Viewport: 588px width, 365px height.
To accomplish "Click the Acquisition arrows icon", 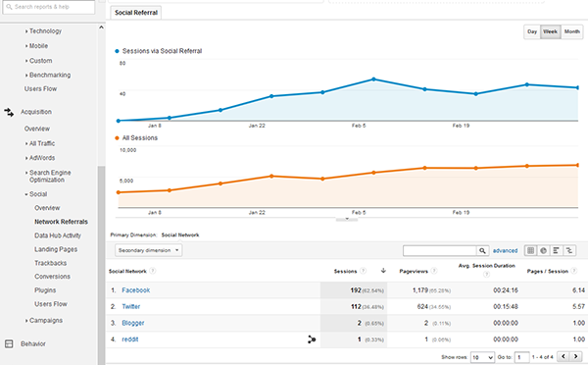I will tap(9, 112).
